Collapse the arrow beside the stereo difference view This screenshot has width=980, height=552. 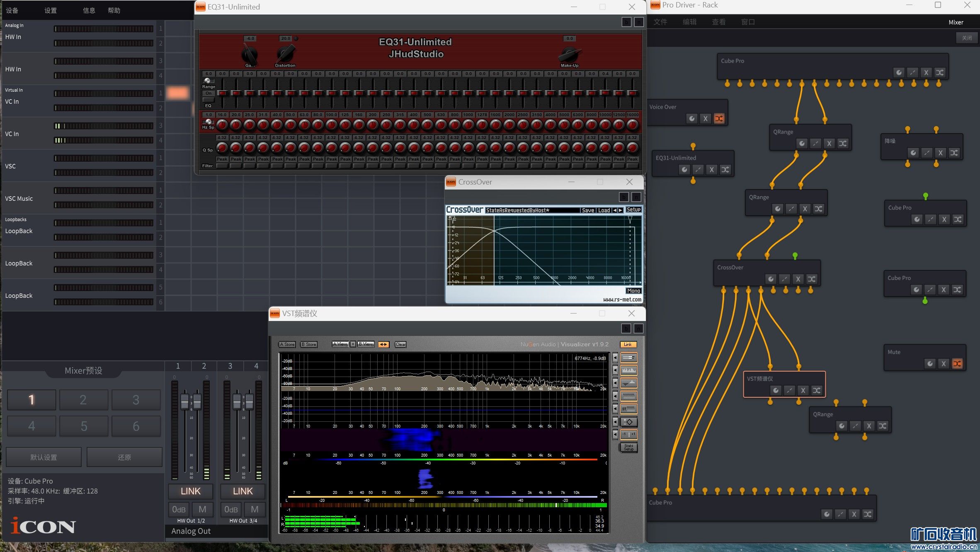(x=615, y=383)
